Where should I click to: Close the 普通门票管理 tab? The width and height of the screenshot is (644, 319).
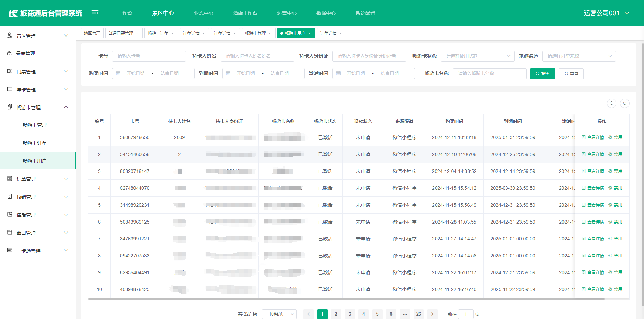click(x=137, y=33)
